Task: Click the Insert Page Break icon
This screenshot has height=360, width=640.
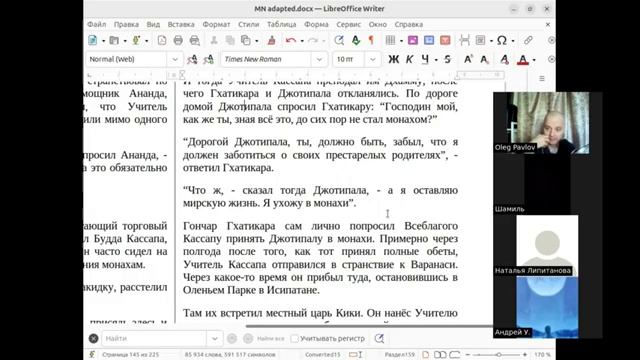Action: pos(464,40)
